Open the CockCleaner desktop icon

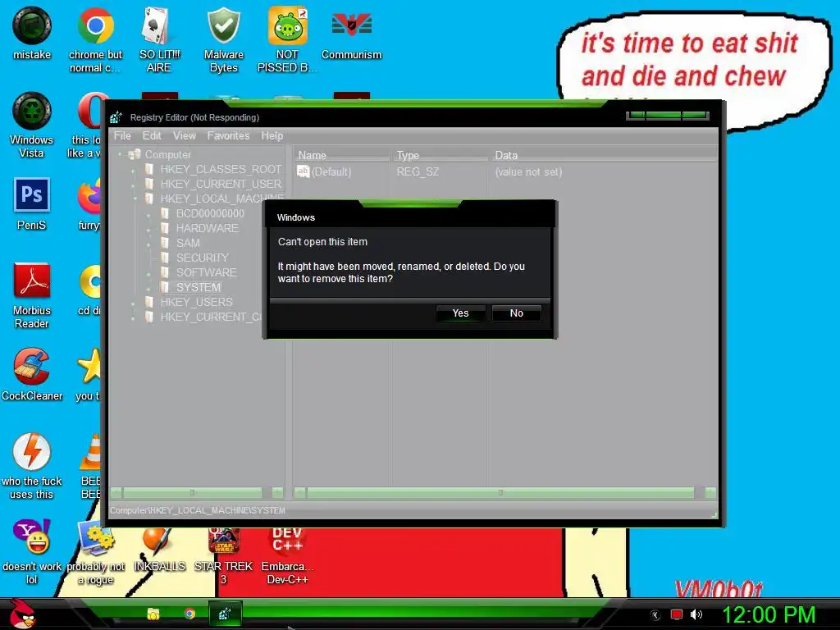click(32, 374)
